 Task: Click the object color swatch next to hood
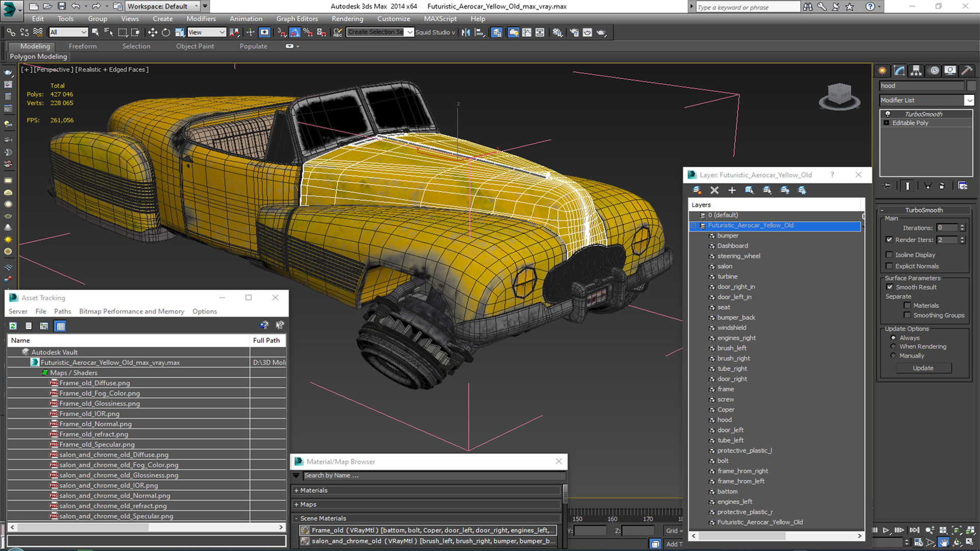pyautogui.click(x=971, y=86)
